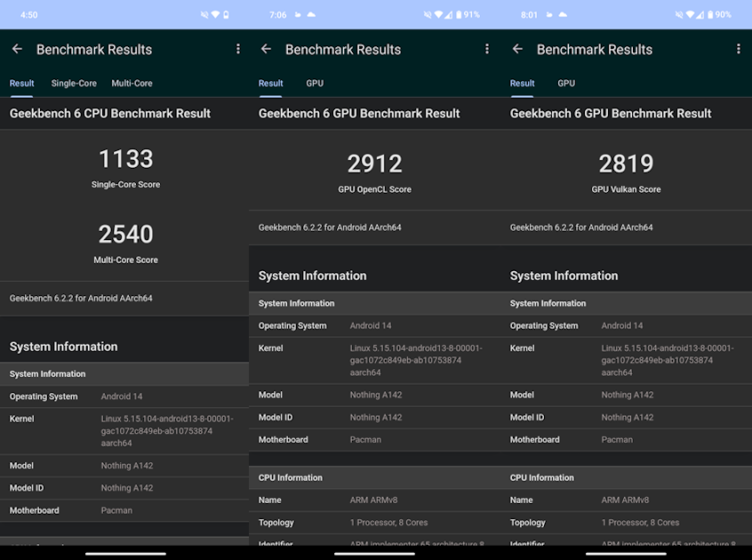Tap Topology 8 Cores row in Vulkan screen

[x=627, y=523]
